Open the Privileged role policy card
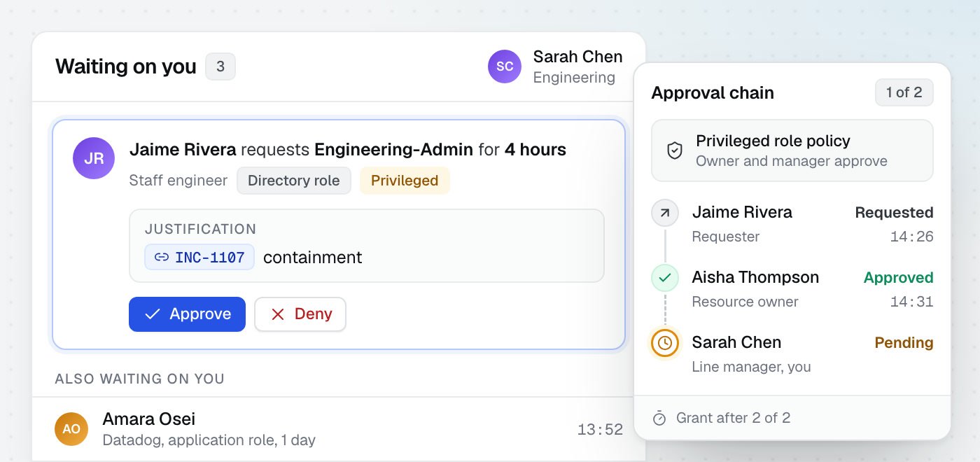The height and width of the screenshot is (462, 980). 792,150
